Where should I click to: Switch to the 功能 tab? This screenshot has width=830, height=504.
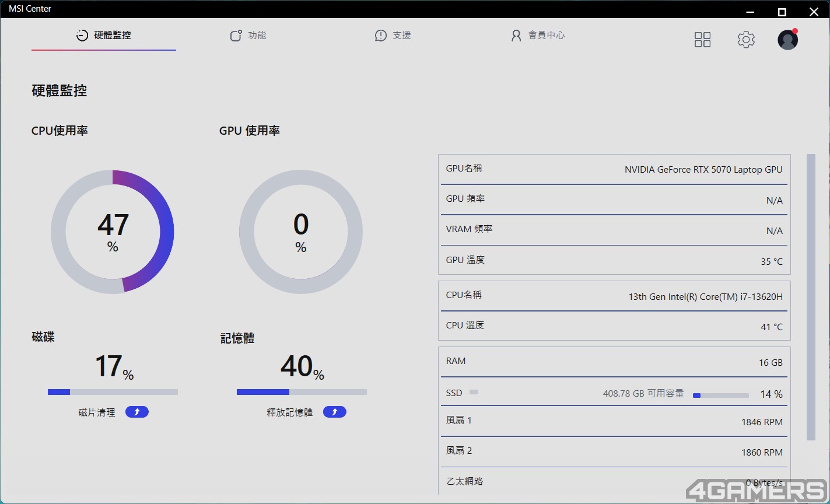click(248, 36)
